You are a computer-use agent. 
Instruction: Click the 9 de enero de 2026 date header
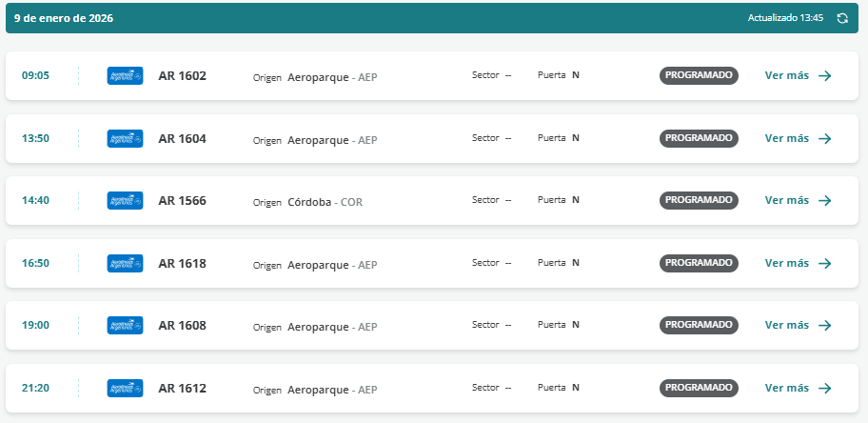[64, 18]
